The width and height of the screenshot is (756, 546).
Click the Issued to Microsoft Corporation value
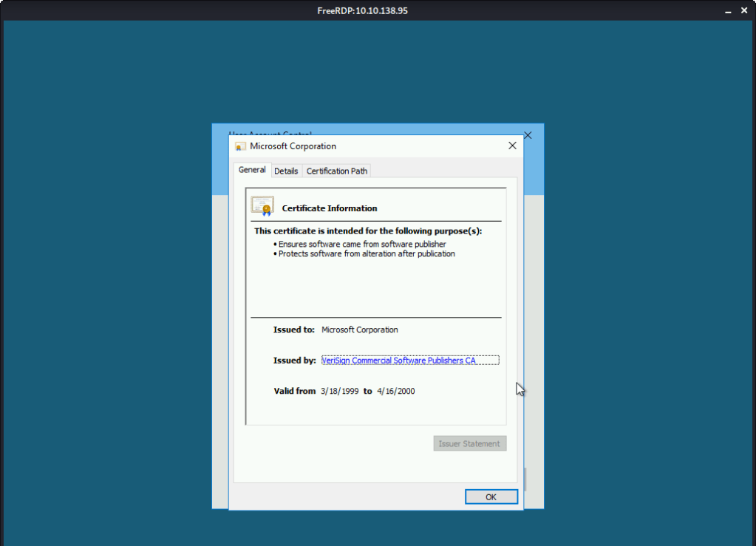click(x=359, y=330)
